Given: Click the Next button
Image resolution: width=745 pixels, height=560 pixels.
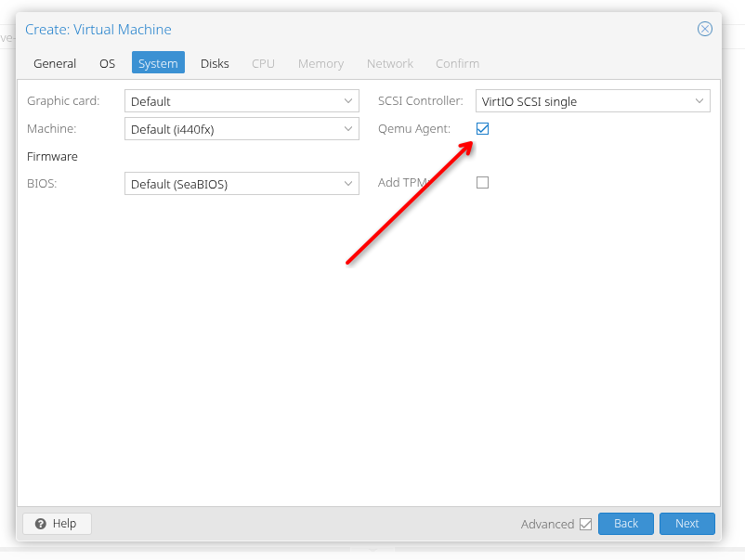Looking at the screenshot, I should 687,524.
